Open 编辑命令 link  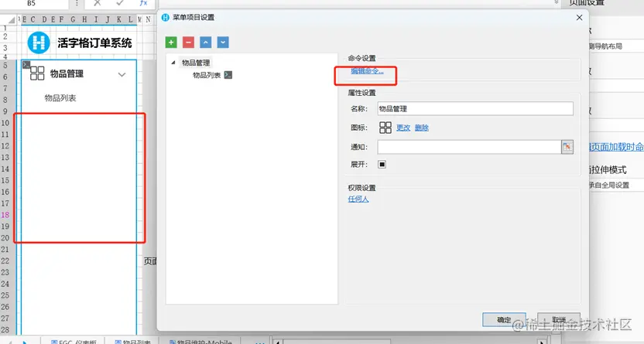point(367,71)
